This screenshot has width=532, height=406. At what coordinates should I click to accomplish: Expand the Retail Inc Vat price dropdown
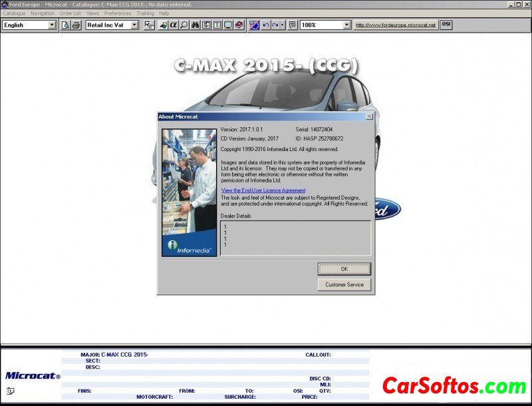134,25
